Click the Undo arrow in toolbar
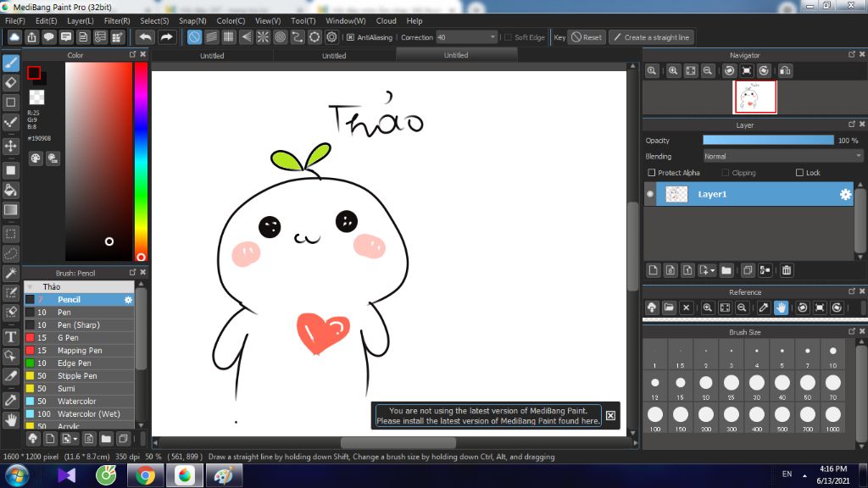 point(146,37)
